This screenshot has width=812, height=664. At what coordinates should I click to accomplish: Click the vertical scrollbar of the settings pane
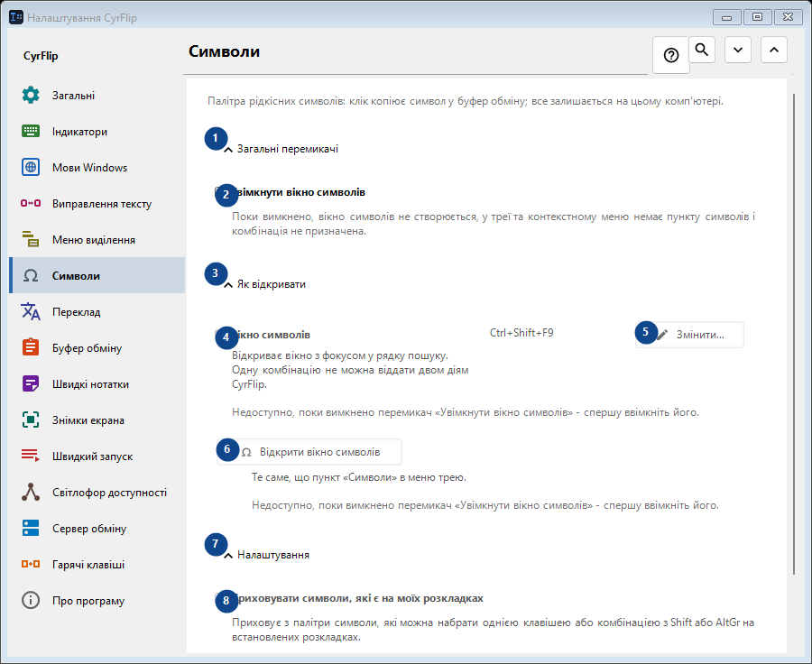tap(794, 334)
